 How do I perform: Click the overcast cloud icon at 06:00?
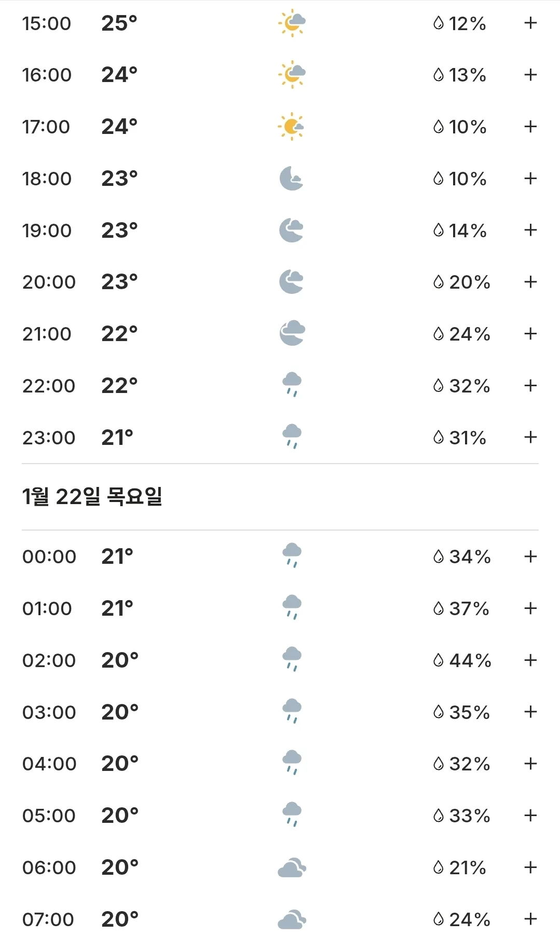[x=292, y=867]
